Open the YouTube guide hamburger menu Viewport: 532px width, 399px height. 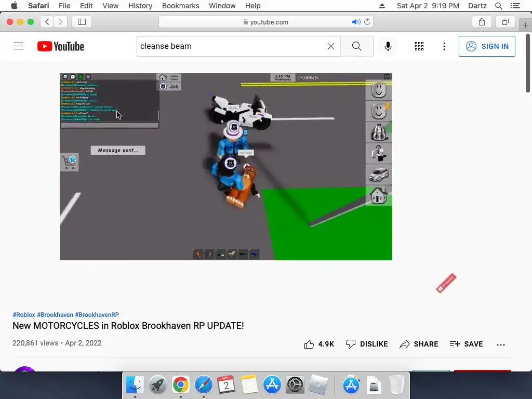(19, 46)
